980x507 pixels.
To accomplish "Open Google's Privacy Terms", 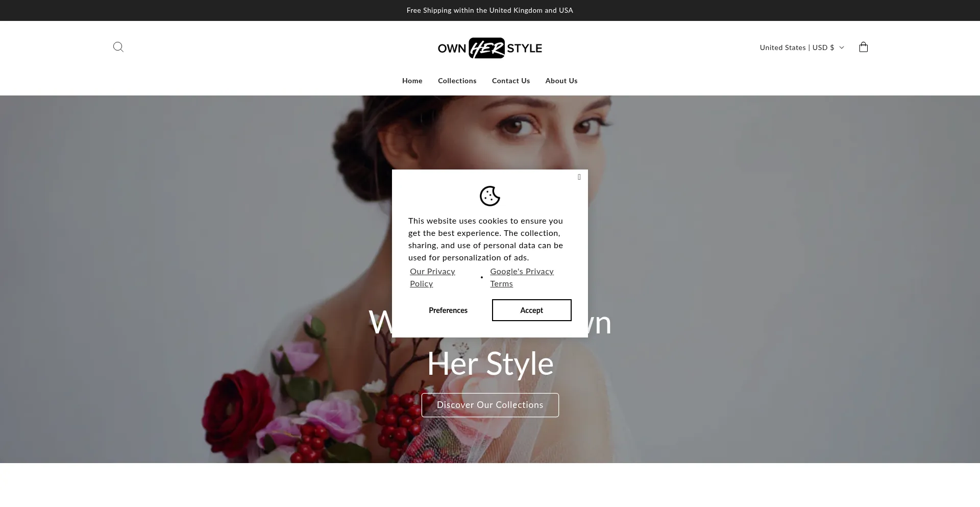I will (522, 277).
